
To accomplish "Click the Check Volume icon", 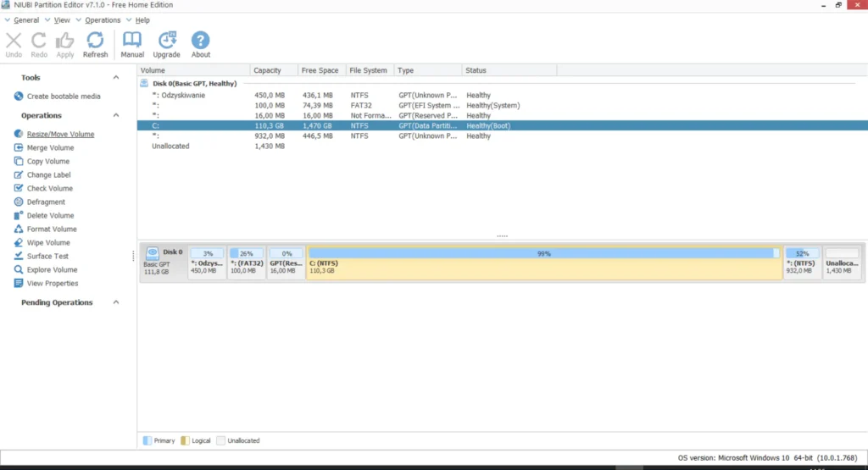I will point(19,188).
